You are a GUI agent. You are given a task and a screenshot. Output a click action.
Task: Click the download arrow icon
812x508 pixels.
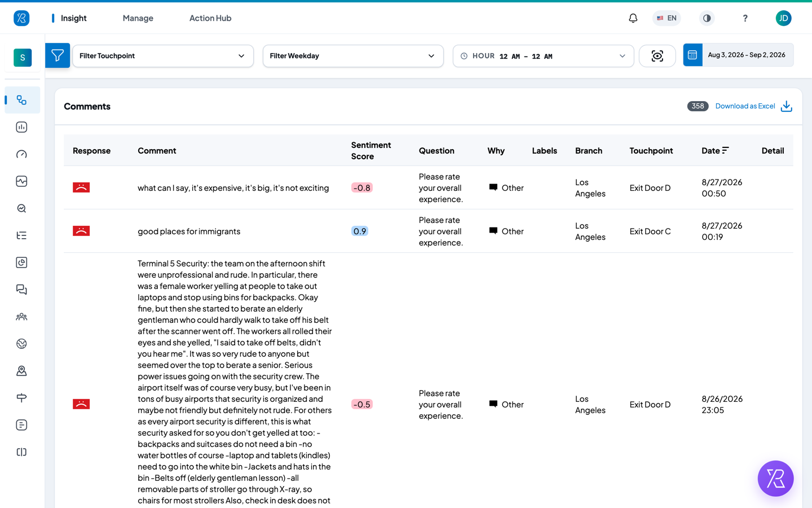click(x=787, y=106)
